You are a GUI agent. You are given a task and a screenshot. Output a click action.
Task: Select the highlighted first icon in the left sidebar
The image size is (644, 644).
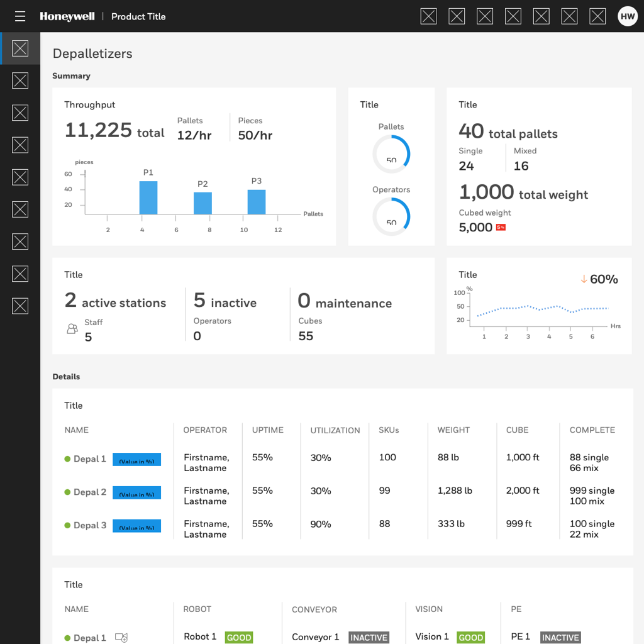(x=20, y=48)
